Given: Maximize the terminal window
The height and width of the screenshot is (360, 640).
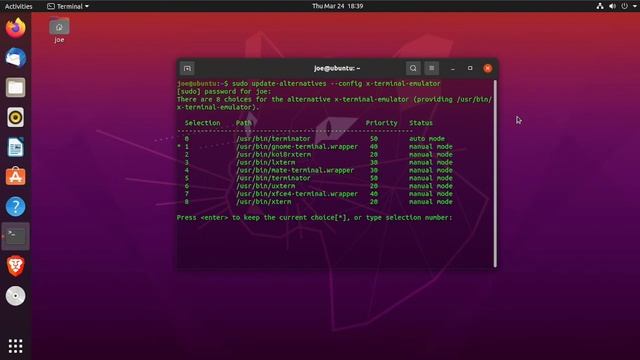Looking at the screenshot, I should coord(470,69).
